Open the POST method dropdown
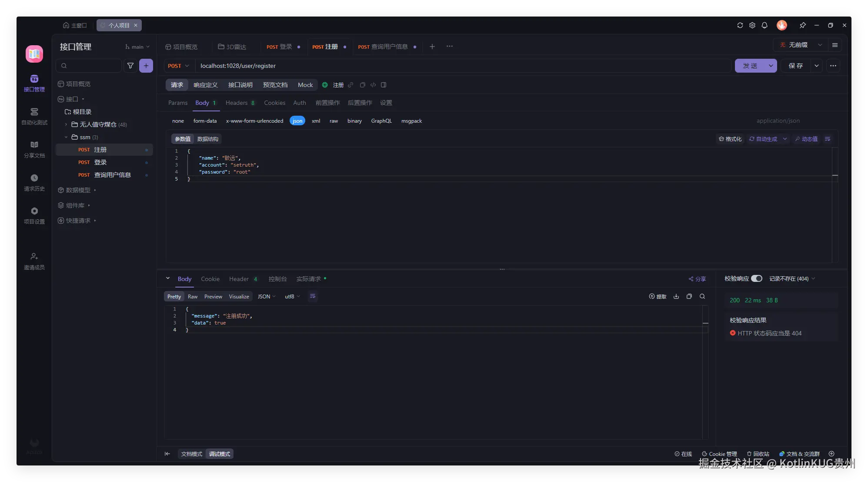The image size is (868, 482). [x=178, y=66]
